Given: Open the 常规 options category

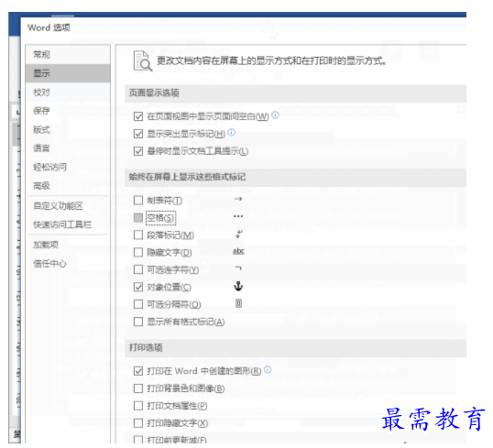Looking at the screenshot, I should click(68, 55).
